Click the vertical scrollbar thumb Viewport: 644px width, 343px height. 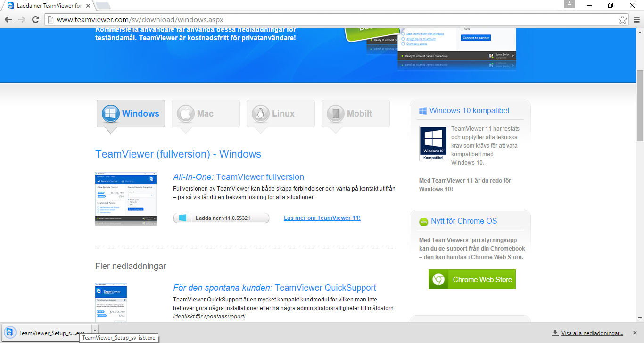coord(640,105)
